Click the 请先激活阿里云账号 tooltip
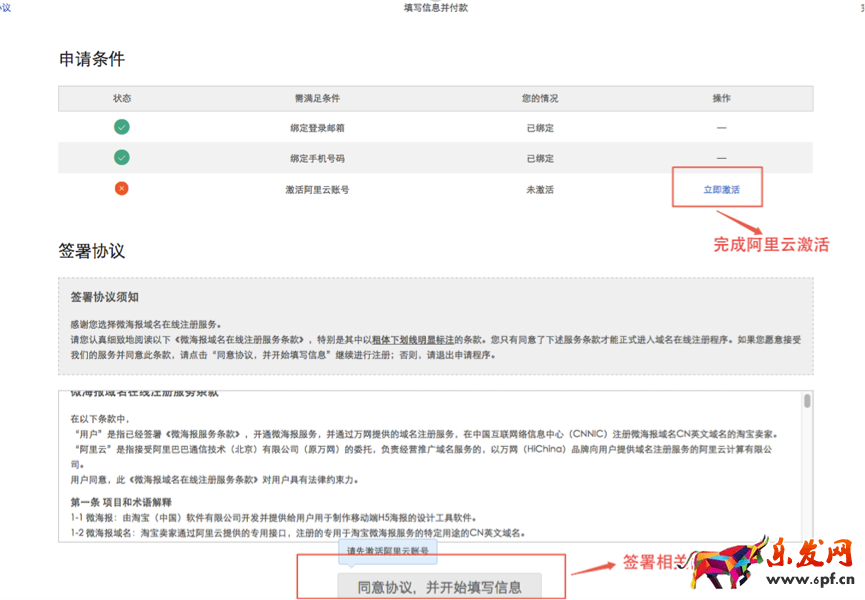The image size is (865, 600). (387, 551)
